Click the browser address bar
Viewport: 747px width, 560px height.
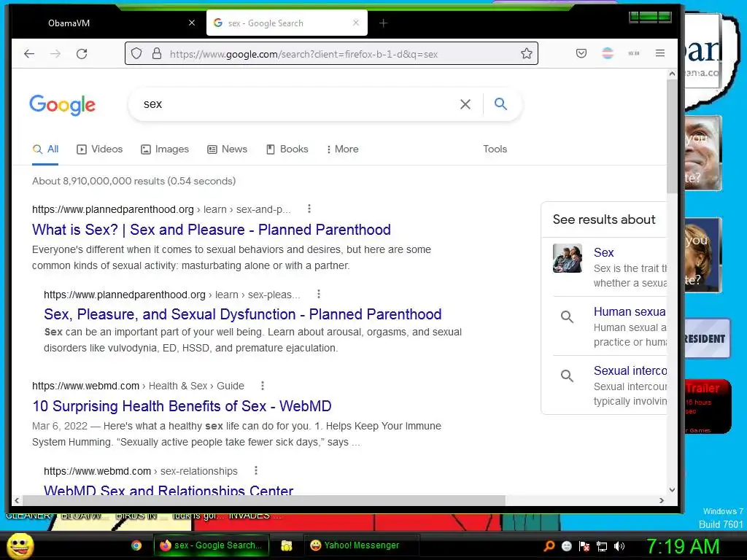pos(331,53)
